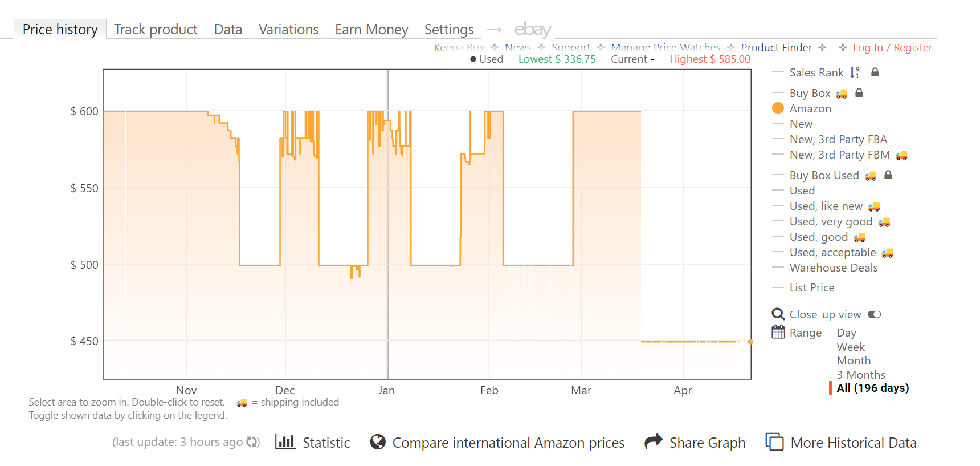Click the orange Amazon color swatch
This screenshot has height=466, width=980.
(778, 108)
